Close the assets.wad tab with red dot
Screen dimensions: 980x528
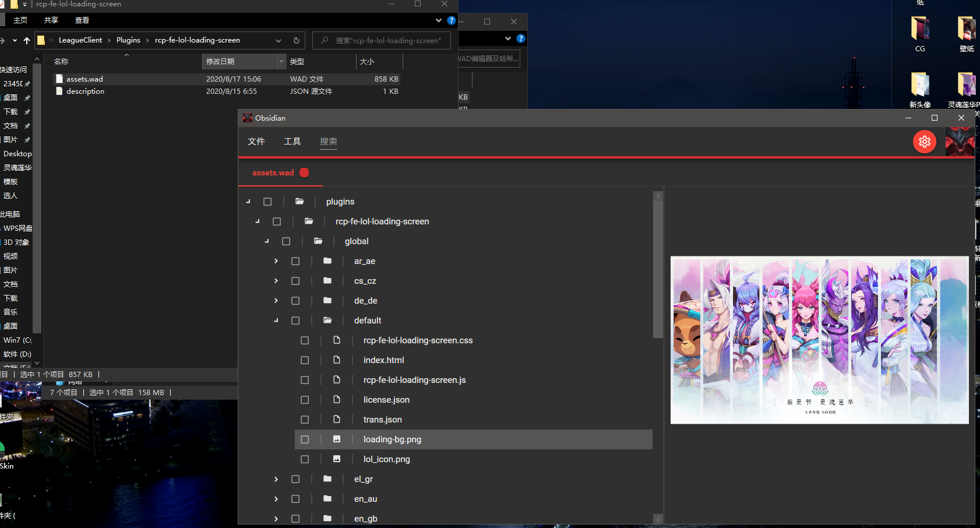pos(304,173)
